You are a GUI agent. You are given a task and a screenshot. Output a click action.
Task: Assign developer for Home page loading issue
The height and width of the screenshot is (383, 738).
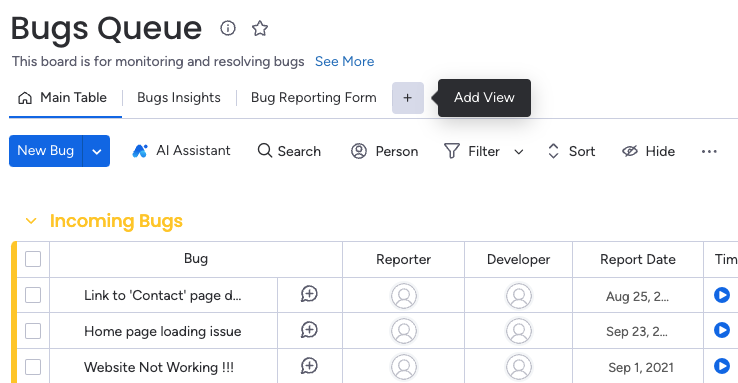[519, 331]
